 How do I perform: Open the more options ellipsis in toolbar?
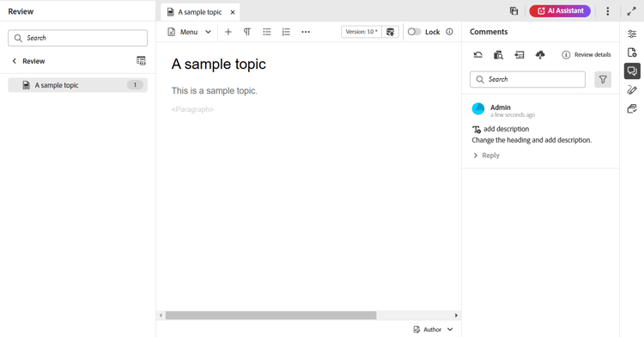pyautogui.click(x=306, y=32)
